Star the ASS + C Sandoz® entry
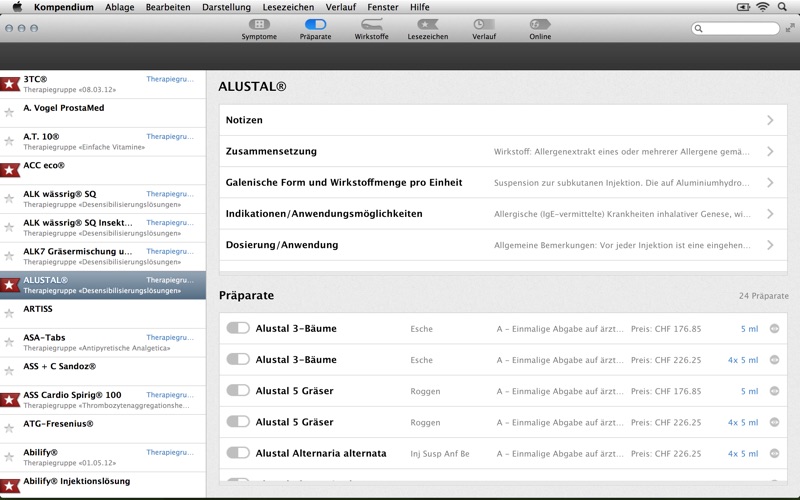 click(x=9, y=370)
